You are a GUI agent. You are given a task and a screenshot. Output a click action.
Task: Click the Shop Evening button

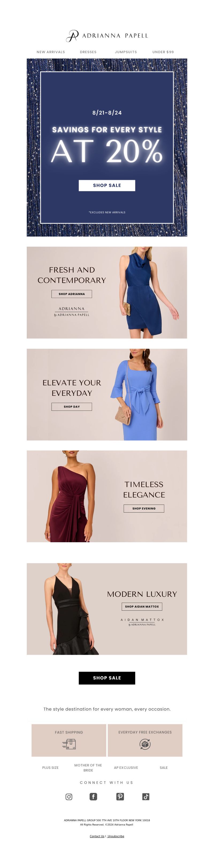(144, 508)
